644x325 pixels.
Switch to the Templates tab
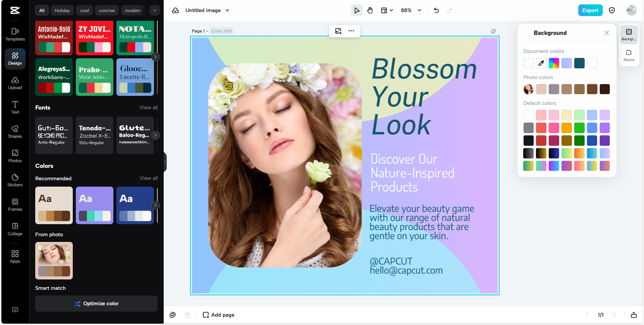coord(15,34)
